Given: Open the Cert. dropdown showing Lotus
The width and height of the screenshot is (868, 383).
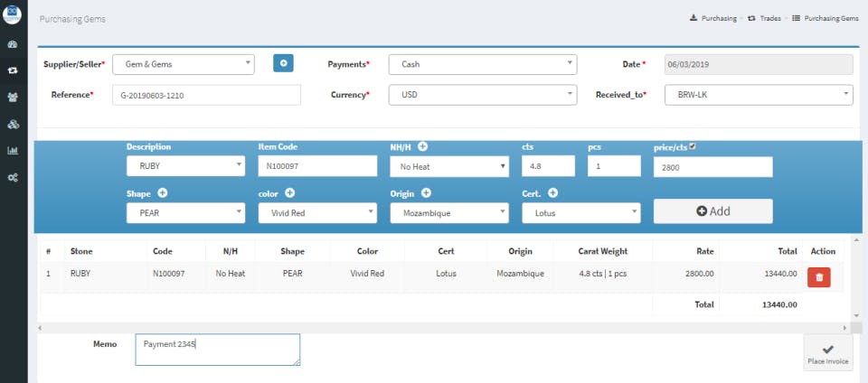Looking at the screenshot, I should pyautogui.click(x=580, y=213).
